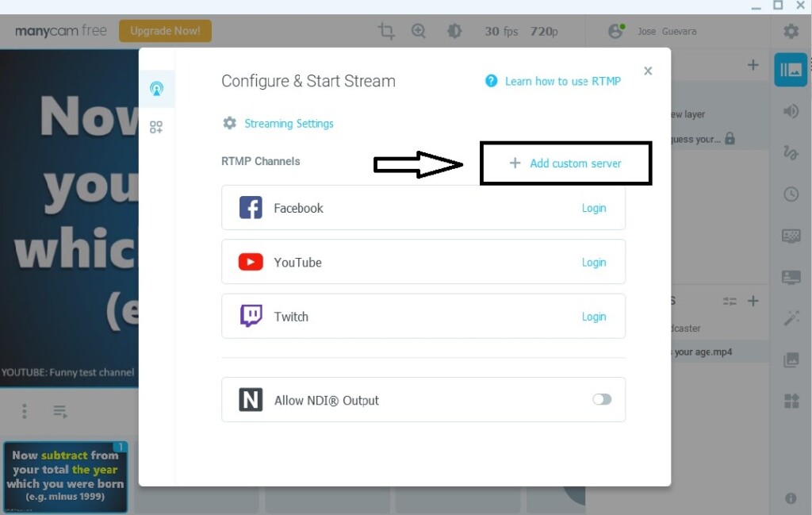Click the Streaming Settings gear icon
This screenshot has height=515, width=812.
[x=229, y=123]
